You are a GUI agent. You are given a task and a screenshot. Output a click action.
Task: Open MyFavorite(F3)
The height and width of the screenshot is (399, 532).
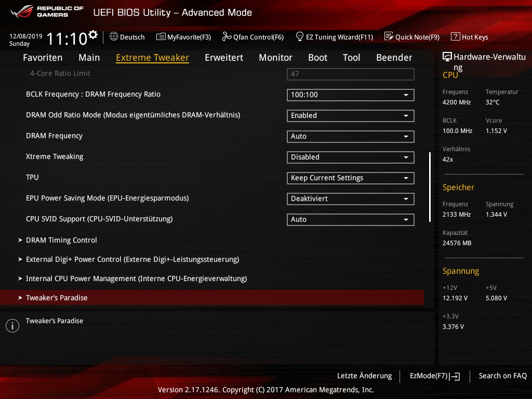point(183,37)
